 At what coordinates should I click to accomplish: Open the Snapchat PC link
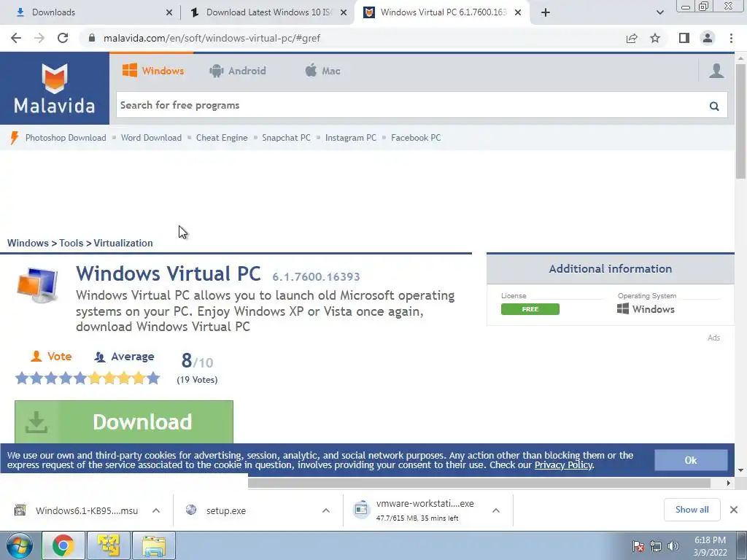tap(286, 138)
